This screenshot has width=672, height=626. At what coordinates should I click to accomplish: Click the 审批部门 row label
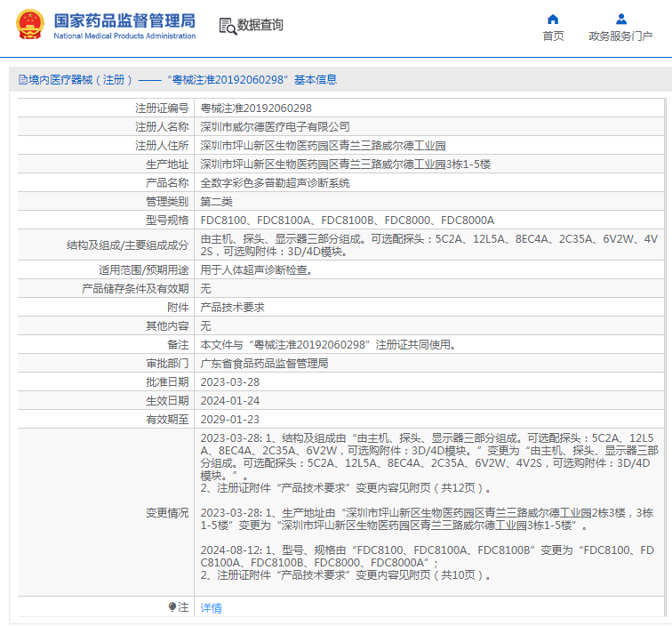point(167,364)
